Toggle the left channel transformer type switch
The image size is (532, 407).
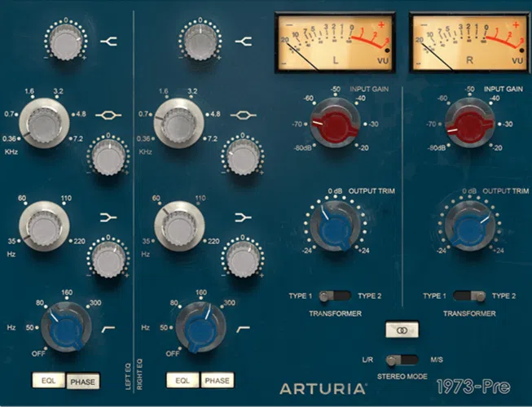[x=334, y=295]
